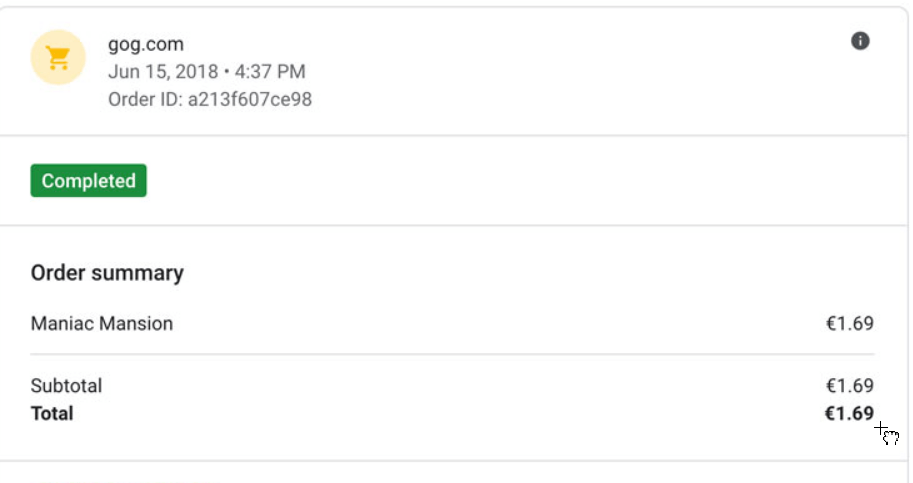Click the bold Total label
Image resolution: width=913 pixels, height=483 pixels.
52,413
